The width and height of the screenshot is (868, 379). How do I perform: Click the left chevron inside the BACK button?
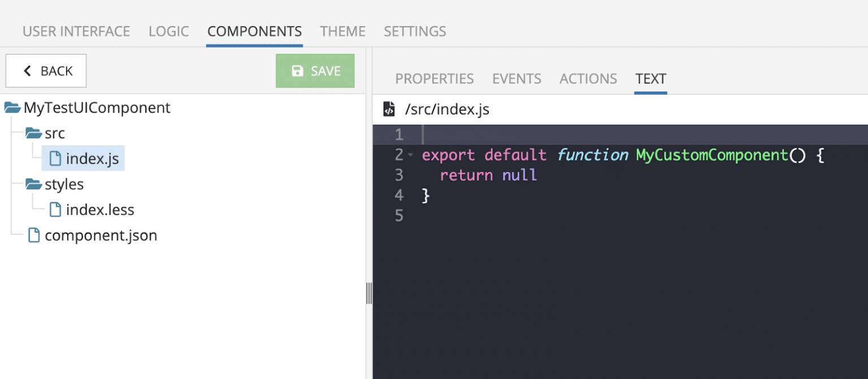(26, 71)
